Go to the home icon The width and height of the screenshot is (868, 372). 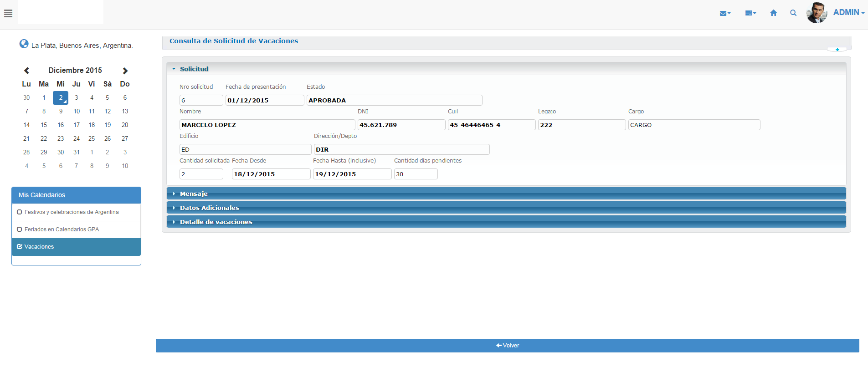(773, 13)
